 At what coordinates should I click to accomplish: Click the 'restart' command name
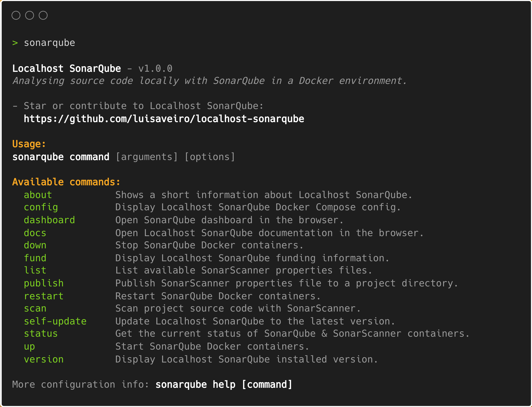(44, 296)
